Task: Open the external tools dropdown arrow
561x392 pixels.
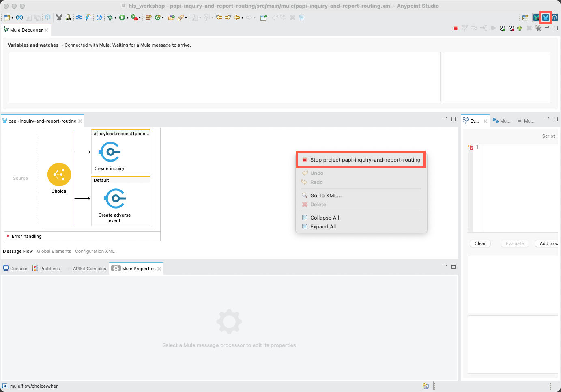Action: [x=140, y=18]
